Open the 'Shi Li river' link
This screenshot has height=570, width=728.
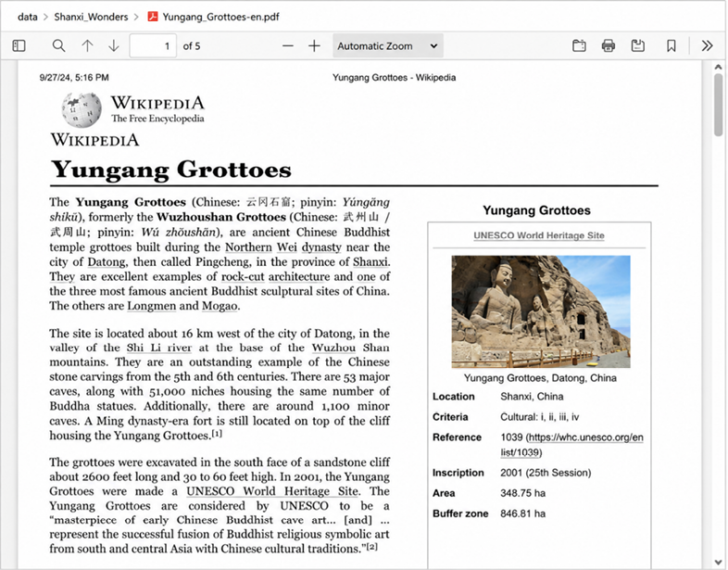158,348
